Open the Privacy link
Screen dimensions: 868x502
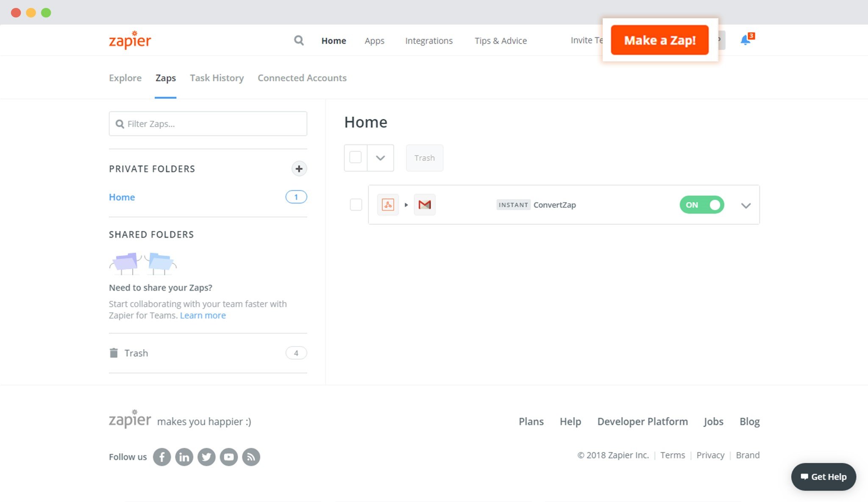710,455
